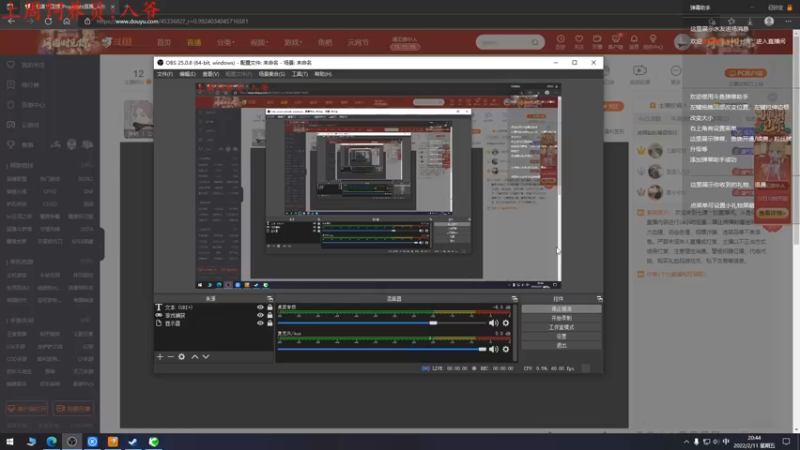Move the selected source down

click(206, 357)
